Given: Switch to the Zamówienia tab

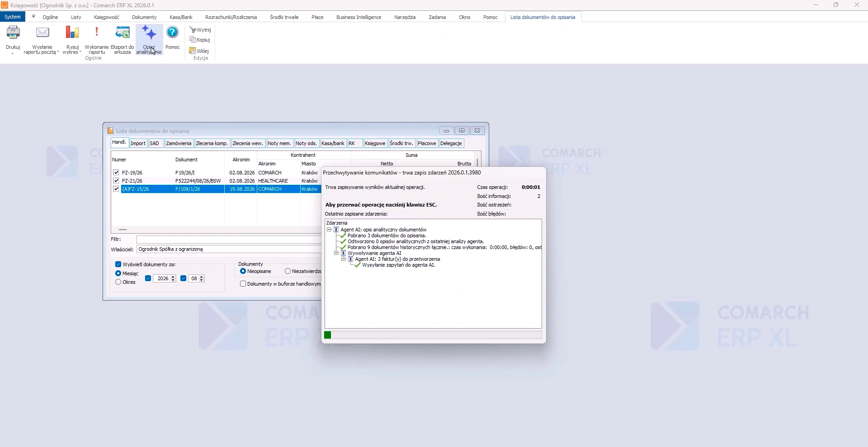Looking at the screenshot, I should [179, 143].
